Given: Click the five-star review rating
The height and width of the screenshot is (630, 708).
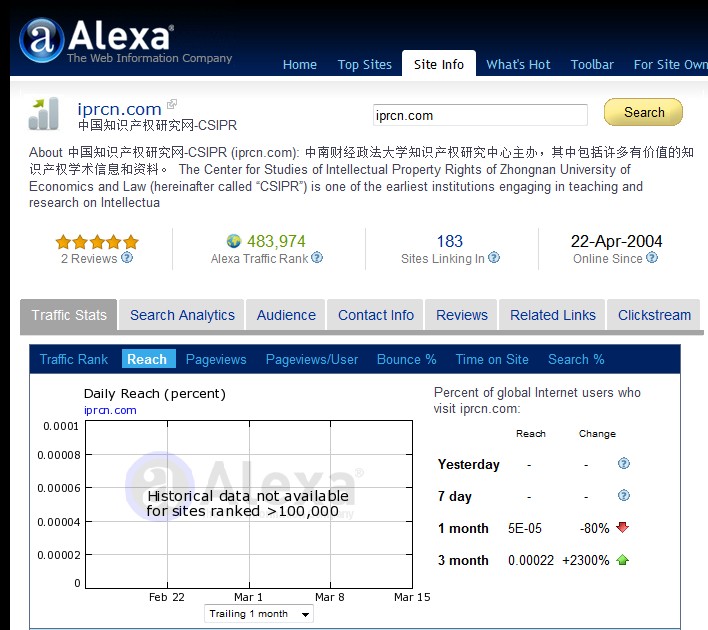Looking at the screenshot, I should [97, 242].
